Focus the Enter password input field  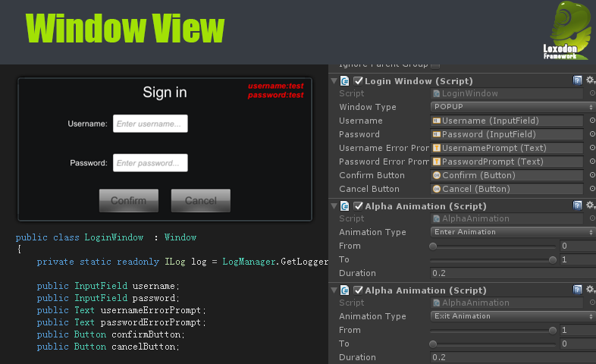[150, 162]
